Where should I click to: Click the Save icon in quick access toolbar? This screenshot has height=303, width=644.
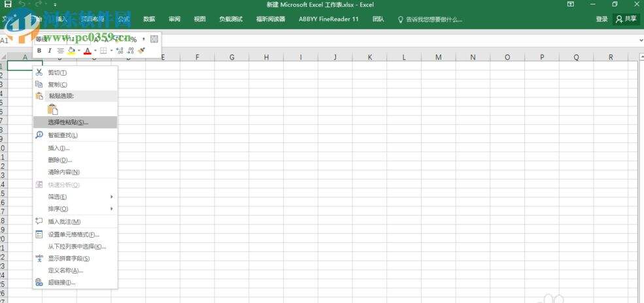[8, 4]
